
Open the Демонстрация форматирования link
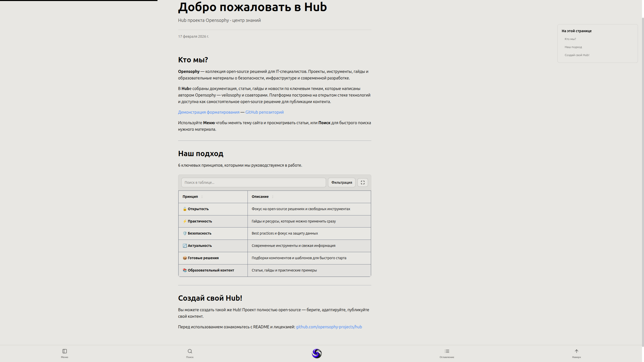[209, 112]
